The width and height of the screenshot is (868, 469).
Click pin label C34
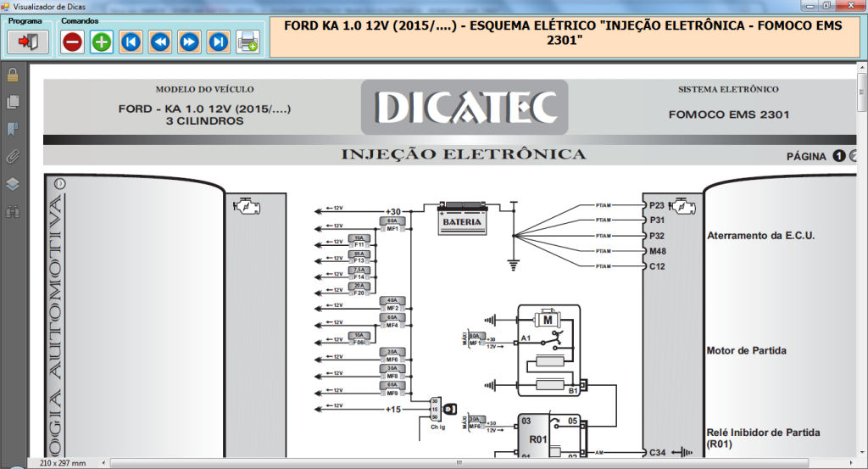657,452
